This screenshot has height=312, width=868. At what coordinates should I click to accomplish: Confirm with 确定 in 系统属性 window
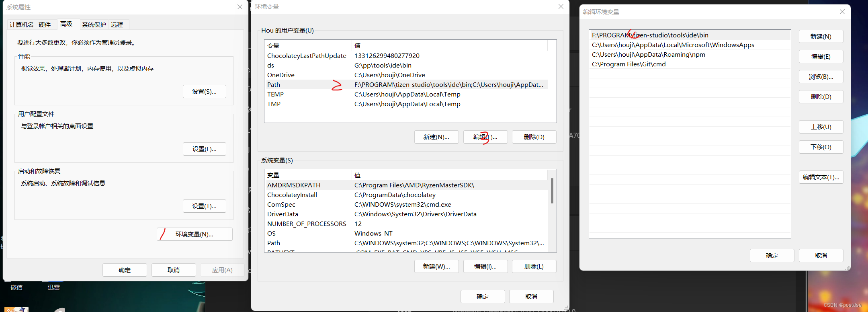click(x=125, y=270)
